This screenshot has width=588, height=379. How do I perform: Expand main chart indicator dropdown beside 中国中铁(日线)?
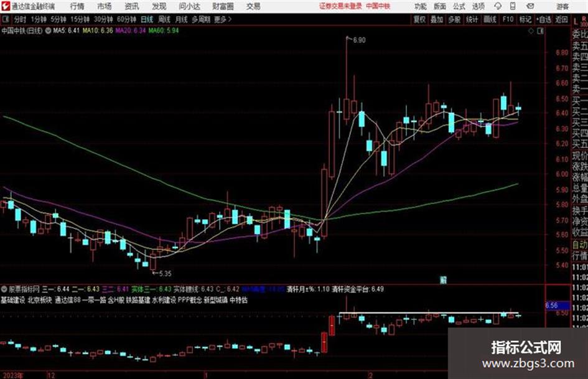pos(48,30)
